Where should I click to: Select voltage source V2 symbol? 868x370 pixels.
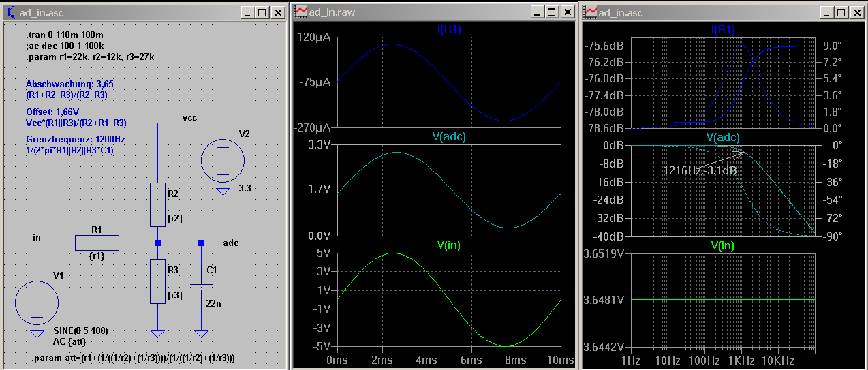223,161
